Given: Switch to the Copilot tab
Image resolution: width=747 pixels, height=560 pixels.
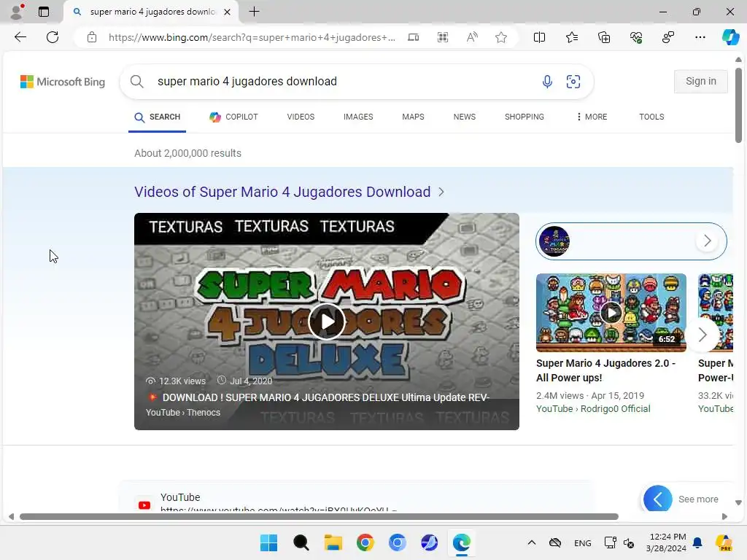Looking at the screenshot, I should click(x=233, y=117).
